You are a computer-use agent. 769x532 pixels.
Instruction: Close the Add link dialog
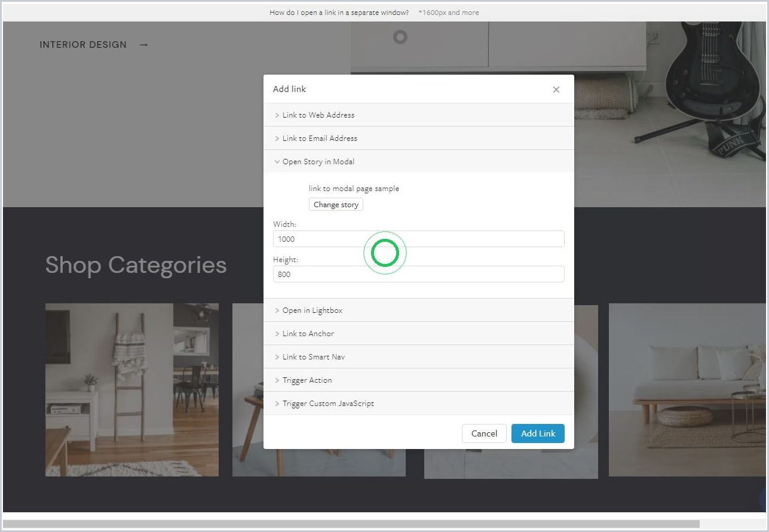(x=556, y=90)
